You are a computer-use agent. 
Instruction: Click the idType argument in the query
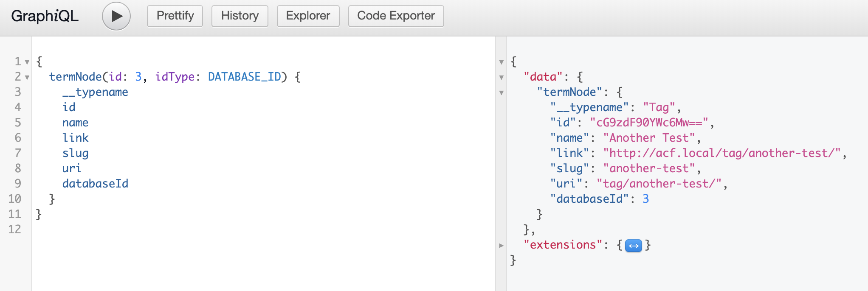coord(175,77)
